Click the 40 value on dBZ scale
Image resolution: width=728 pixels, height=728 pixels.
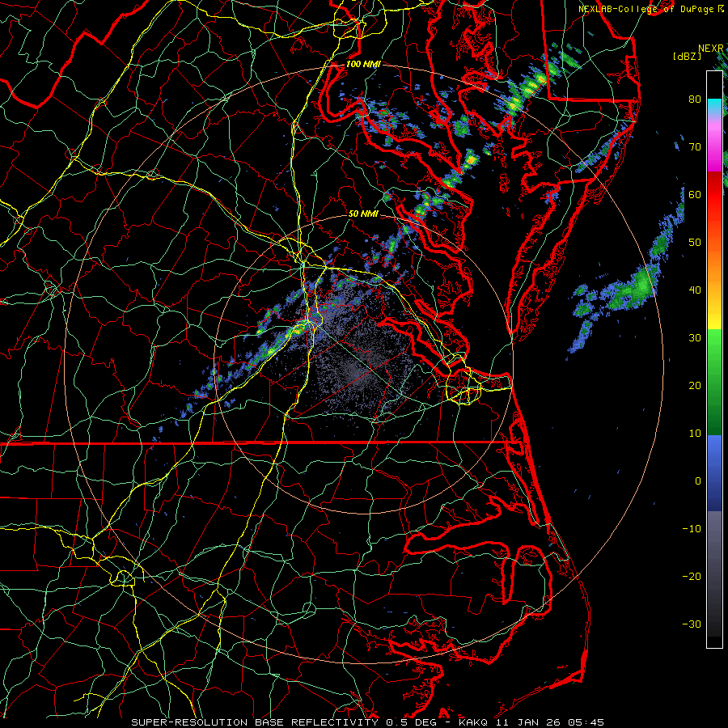pos(695,290)
